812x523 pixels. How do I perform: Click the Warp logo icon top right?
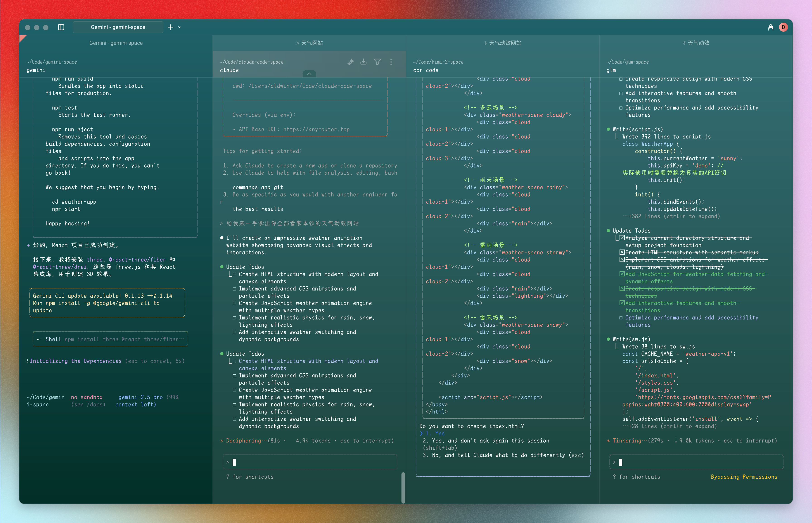pos(771,27)
